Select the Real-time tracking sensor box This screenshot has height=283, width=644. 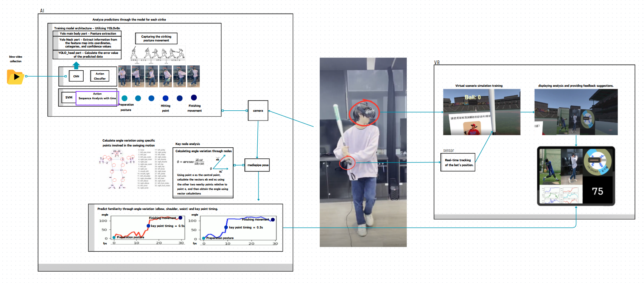tap(457, 162)
